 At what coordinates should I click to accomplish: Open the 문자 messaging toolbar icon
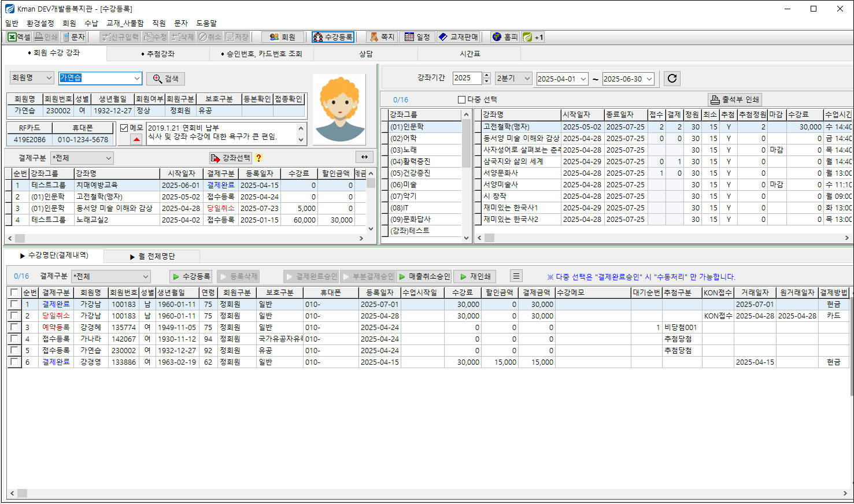point(74,37)
